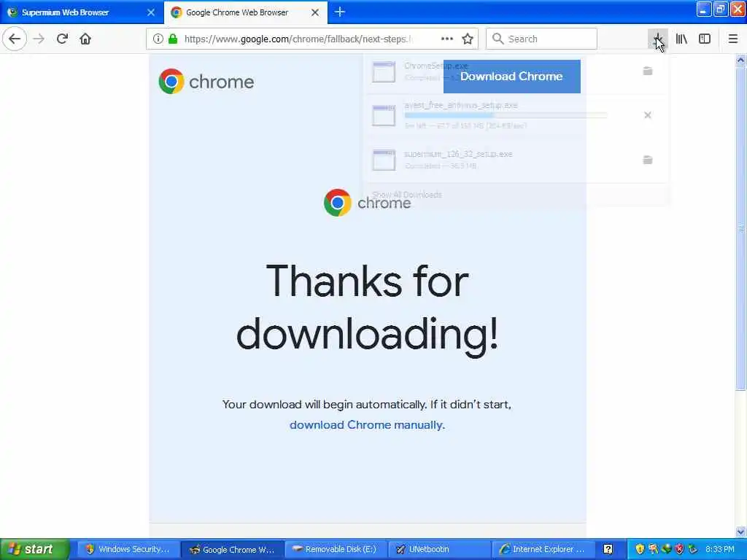Click the red shield security alert tray icon
This screenshot has height=560, width=747.
coord(679,549)
